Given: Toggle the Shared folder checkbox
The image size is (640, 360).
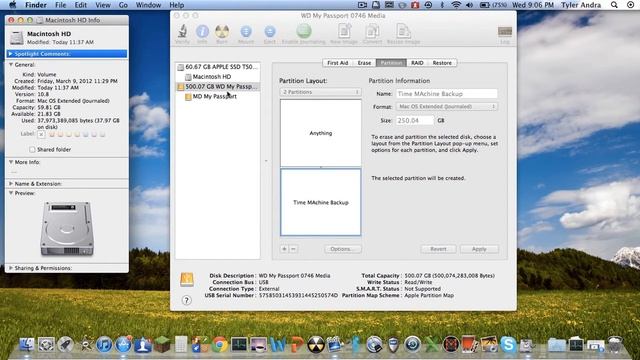Looking at the screenshot, I should [x=32, y=149].
